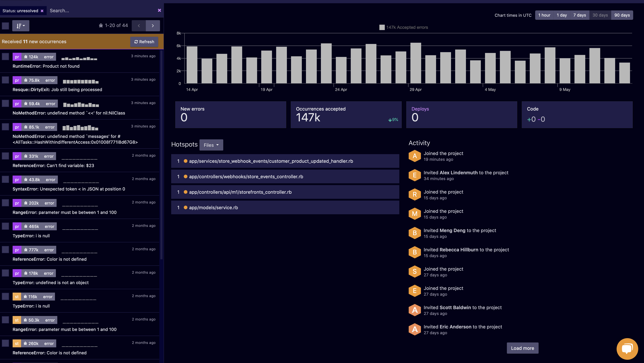Select the 1 hour time range
This screenshot has width=644, height=363.
pyautogui.click(x=544, y=15)
